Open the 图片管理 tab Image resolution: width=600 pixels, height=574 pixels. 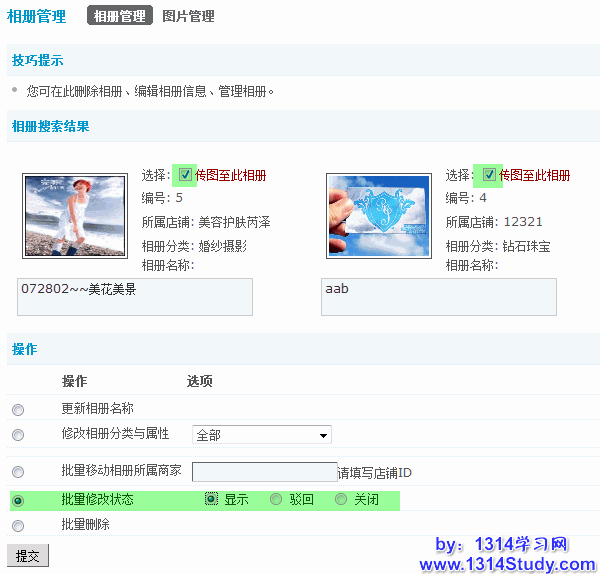coord(188,16)
